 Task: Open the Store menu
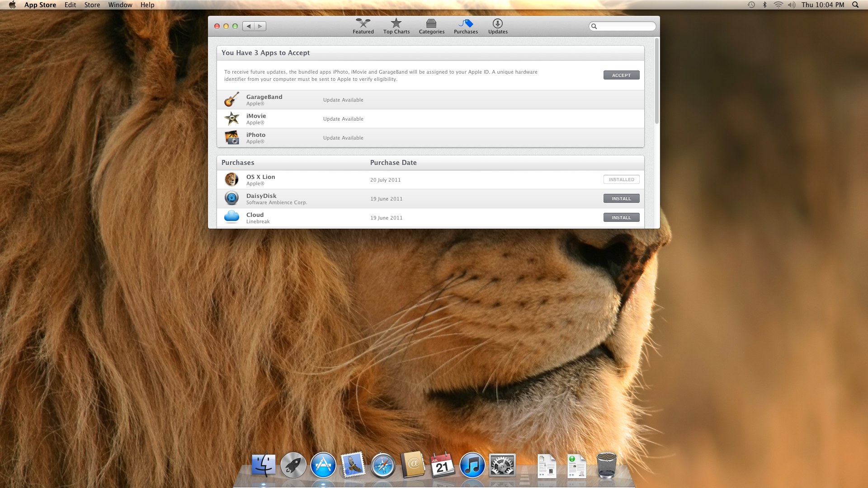click(x=92, y=5)
